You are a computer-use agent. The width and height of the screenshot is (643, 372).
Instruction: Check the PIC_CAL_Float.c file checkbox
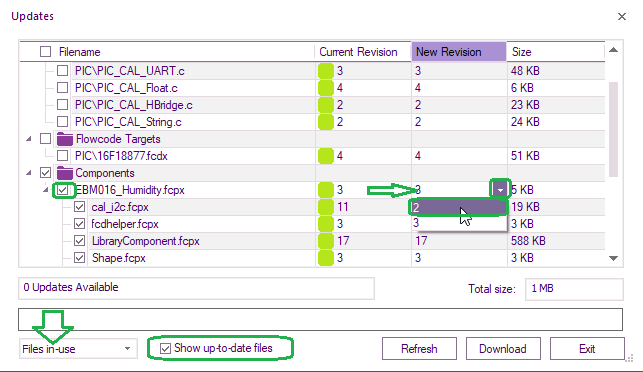click(x=62, y=88)
